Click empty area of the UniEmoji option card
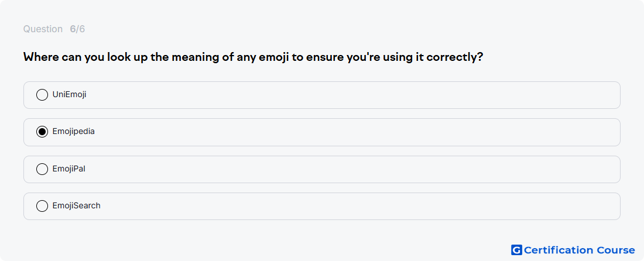This screenshot has height=261, width=644. [353, 95]
